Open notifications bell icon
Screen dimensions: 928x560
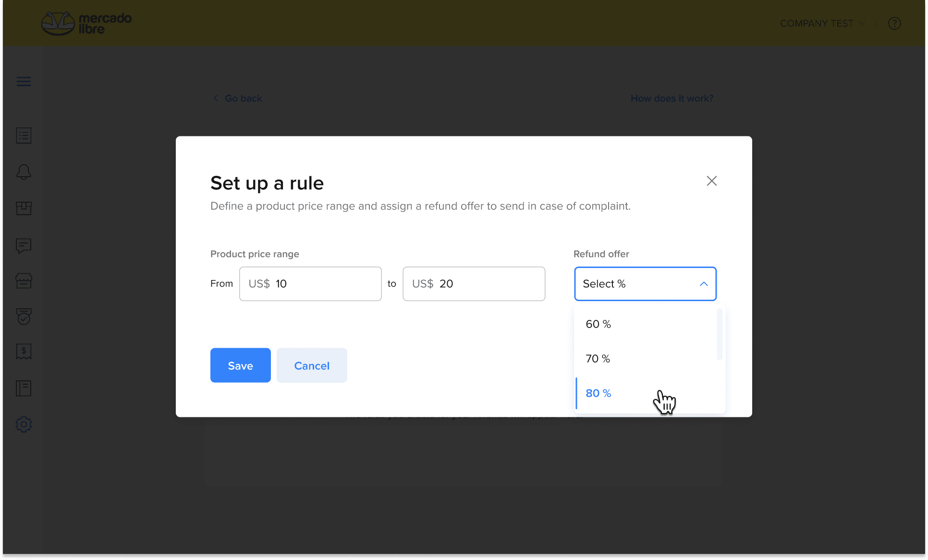pyautogui.click(x=24, y=172)
